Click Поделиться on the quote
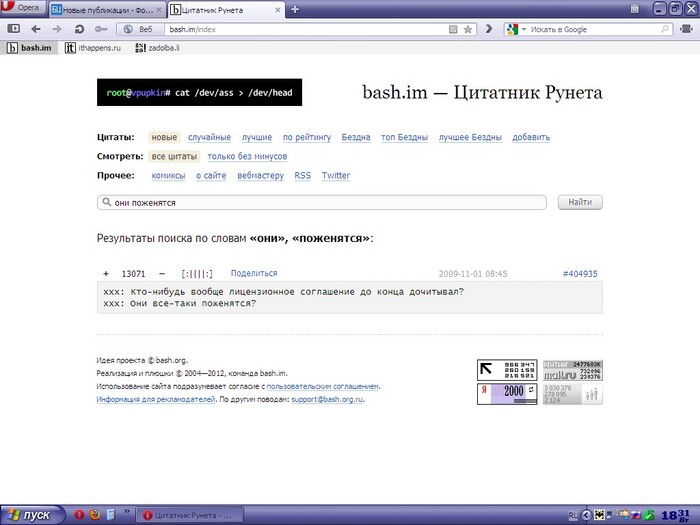Image resolution: width=700 pixels, height=525 pixels. pyautogui.click(x=254, y=273)
